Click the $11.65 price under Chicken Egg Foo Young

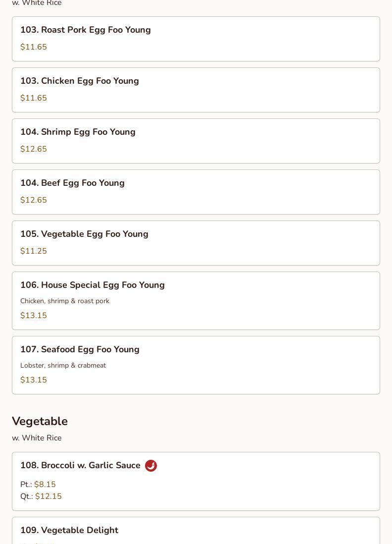34,98
